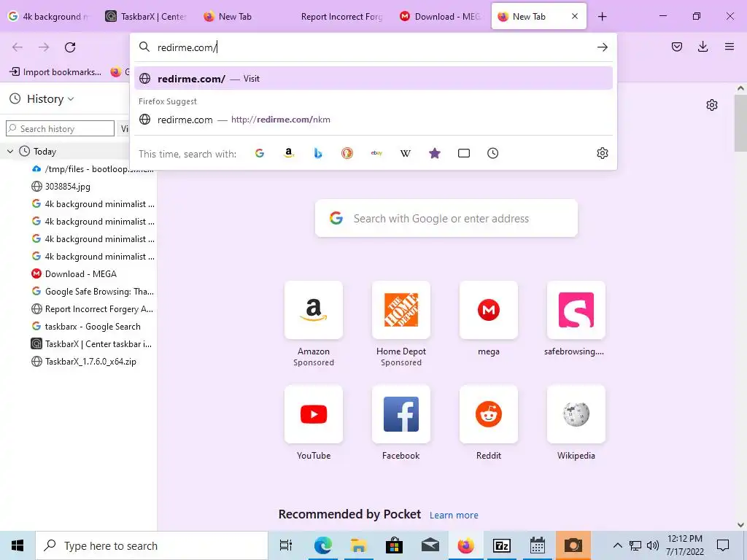Search this time with eBay icon
The width and height of the screenshot is (747, 560).
pos(376,153)
